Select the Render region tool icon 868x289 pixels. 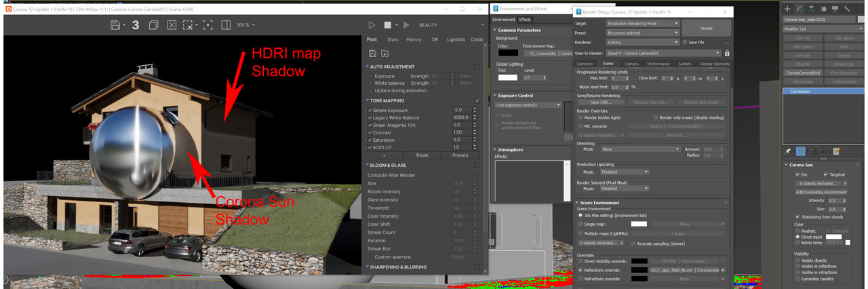coord(189,25)
